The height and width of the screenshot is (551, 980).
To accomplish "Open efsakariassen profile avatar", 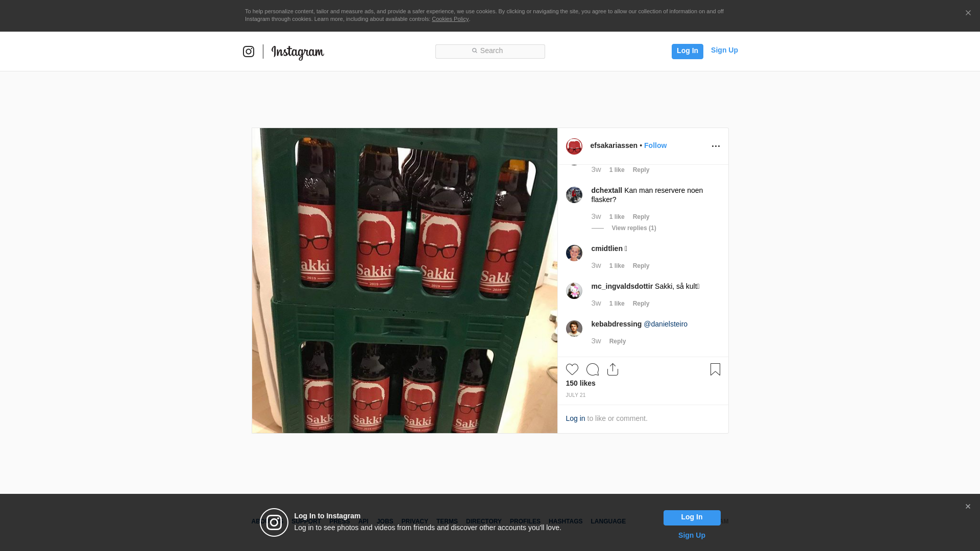I will click(x=574, y=146).
